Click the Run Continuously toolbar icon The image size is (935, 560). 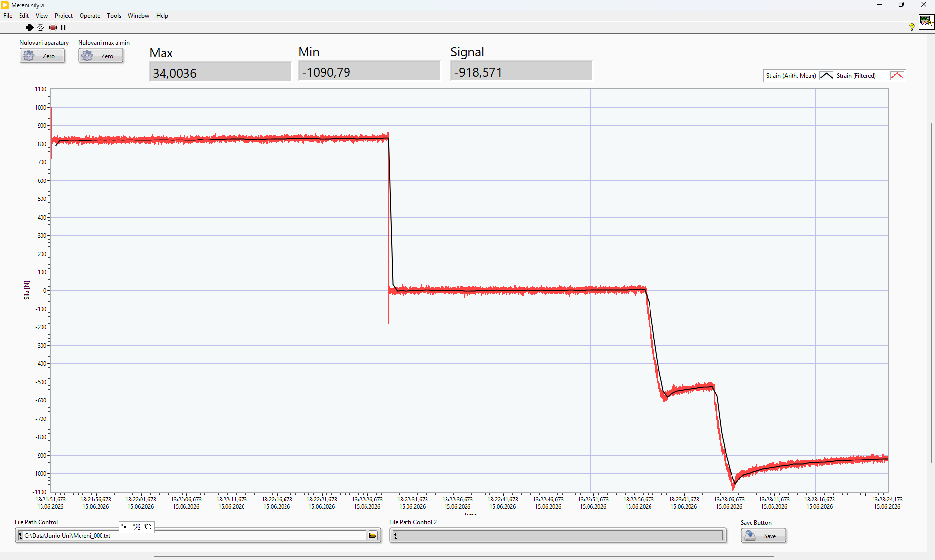(41, 27)
